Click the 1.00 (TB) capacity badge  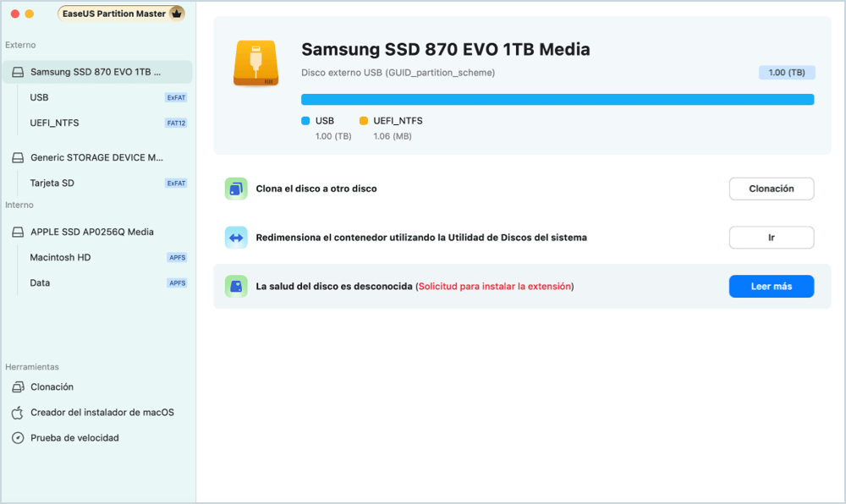click(787, 73)
